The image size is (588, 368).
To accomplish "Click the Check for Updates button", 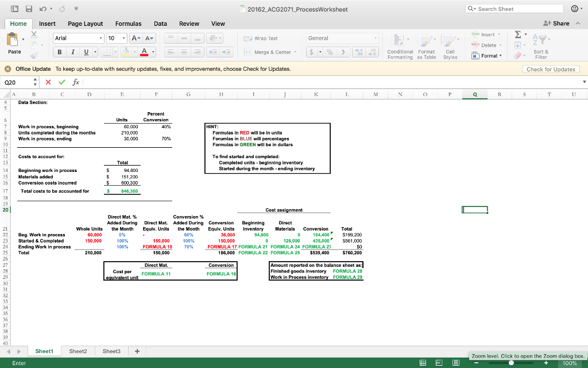I will (550, 68).
